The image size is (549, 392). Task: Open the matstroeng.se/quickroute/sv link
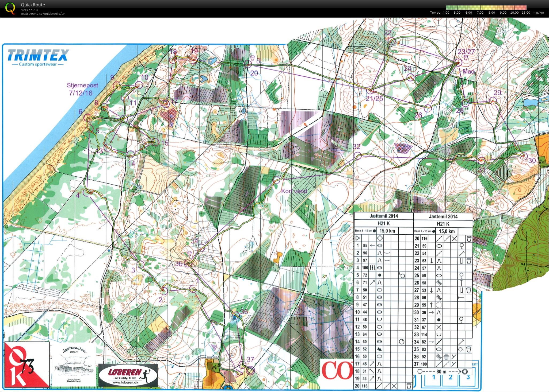click(43, 14)
